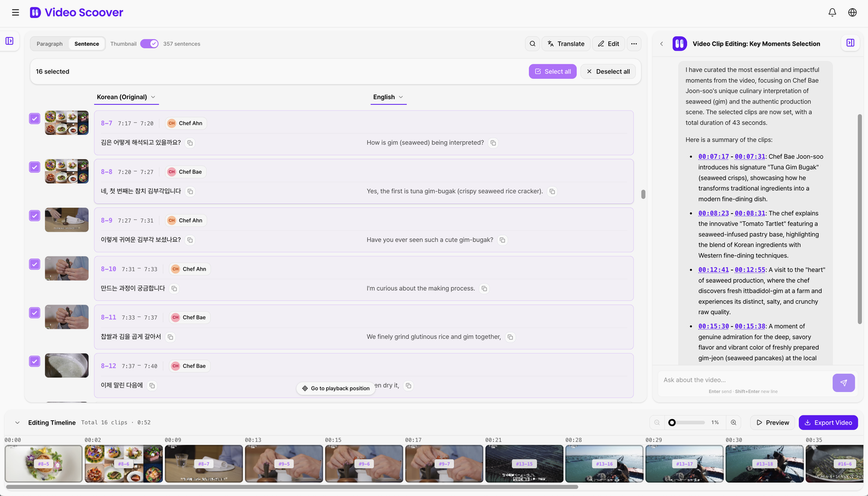Copy Korean text of sentence 8-8

click(190, 191)
